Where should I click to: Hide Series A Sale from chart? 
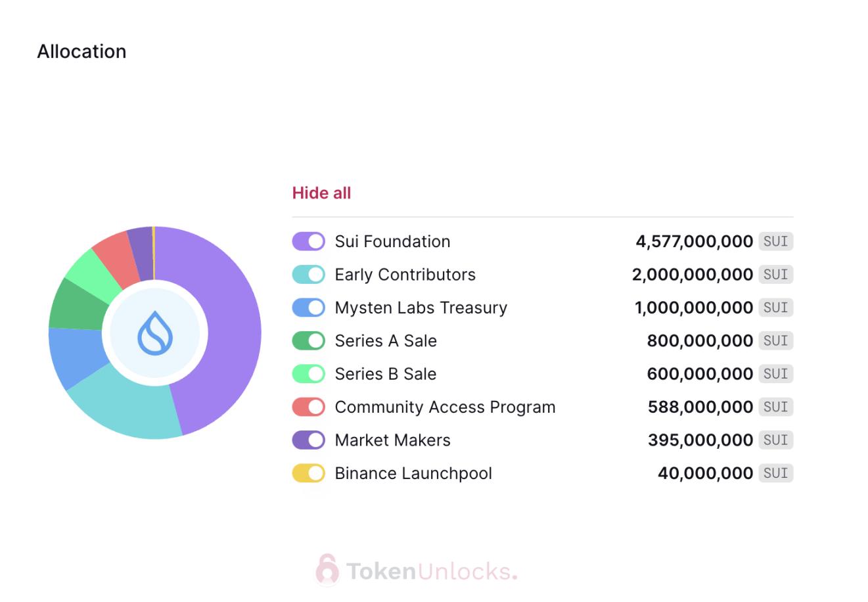click(x=308, y=340)
